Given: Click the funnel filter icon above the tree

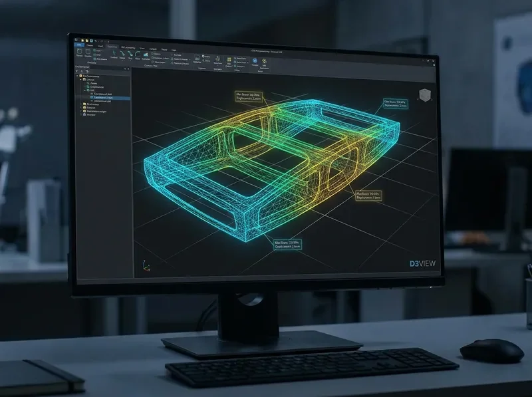Looking at the screenshot, I should pos(76,71).
